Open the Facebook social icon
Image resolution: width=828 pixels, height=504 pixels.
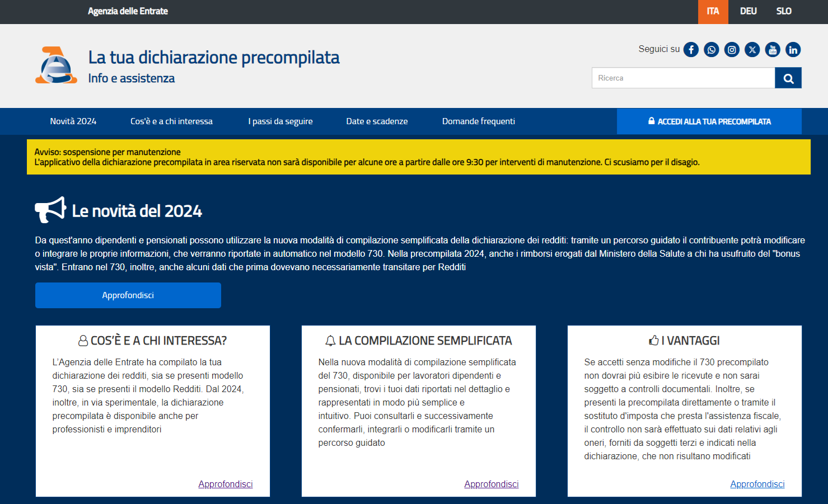(691, 50)
